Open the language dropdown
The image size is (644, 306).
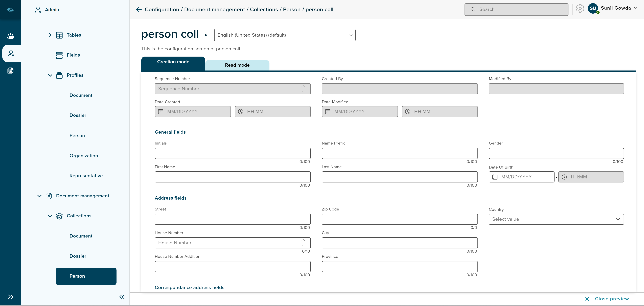click(x=285, y=35)
